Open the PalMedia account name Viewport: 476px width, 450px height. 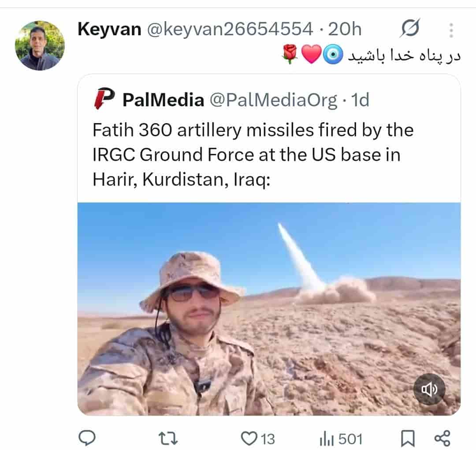pyautogui.click(x=163, y=101)
